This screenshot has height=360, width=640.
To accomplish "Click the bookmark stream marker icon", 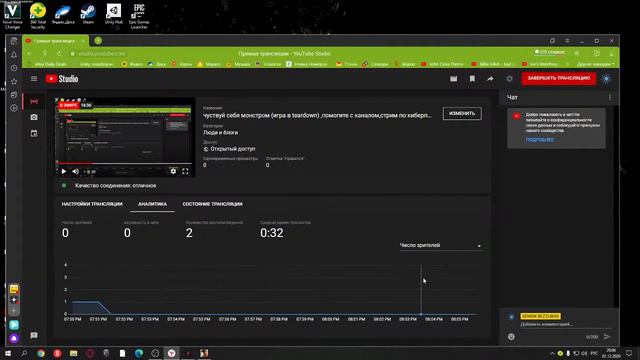I will (472, 79).
